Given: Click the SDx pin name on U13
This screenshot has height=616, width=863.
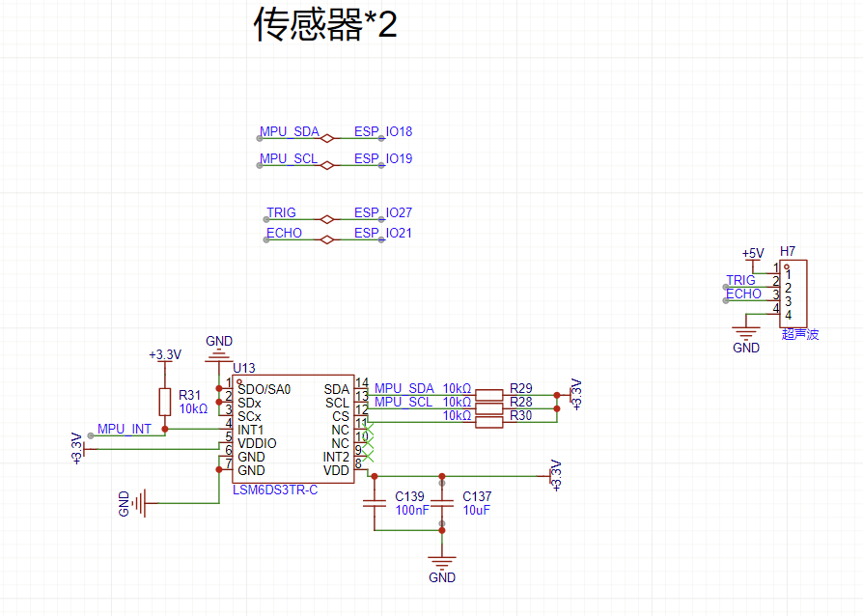Looking at the screenshot, I should (x=249, y=403).
